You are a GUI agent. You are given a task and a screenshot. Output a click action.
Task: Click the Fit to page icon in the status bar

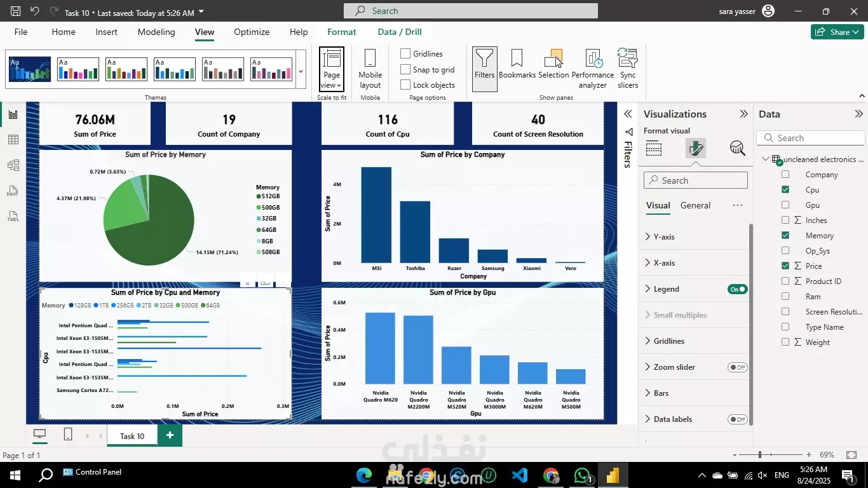click(851, 455)
